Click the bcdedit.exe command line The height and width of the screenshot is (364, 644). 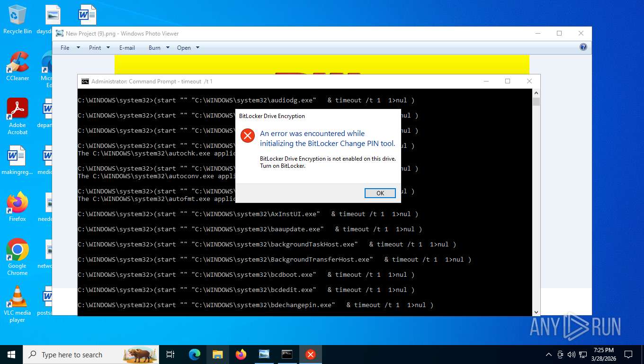coord(246,290)
